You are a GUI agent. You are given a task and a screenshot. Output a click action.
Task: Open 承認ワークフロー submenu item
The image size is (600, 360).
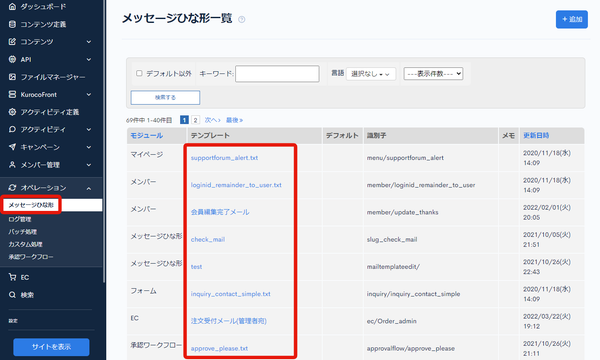[x=31, y=257]
